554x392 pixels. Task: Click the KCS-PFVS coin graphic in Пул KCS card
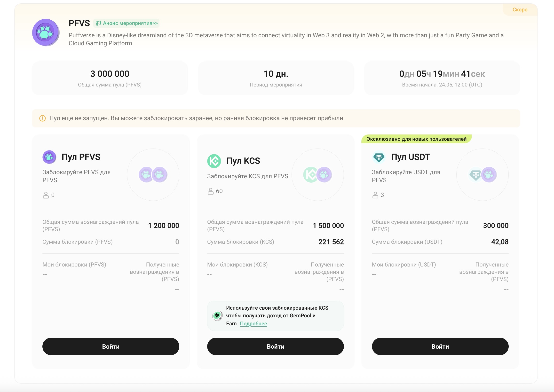(317, 174)
